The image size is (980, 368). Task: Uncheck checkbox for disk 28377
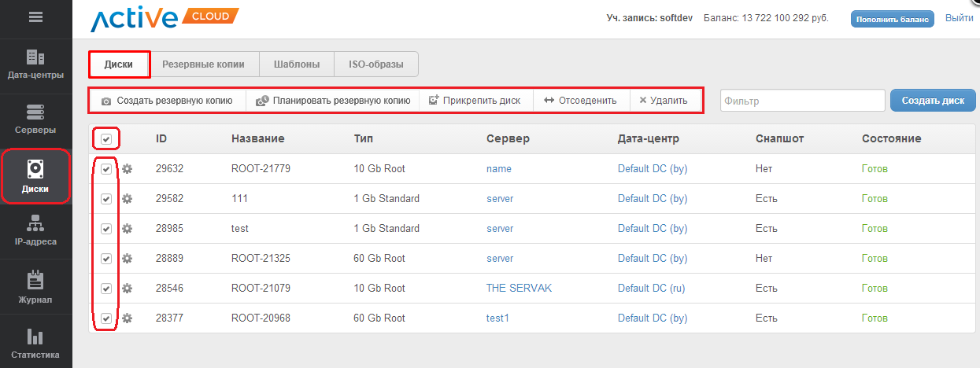[106, 318]
